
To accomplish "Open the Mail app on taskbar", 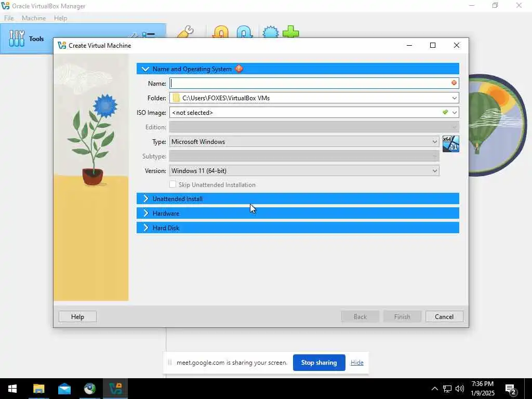I will coord(64,389).
